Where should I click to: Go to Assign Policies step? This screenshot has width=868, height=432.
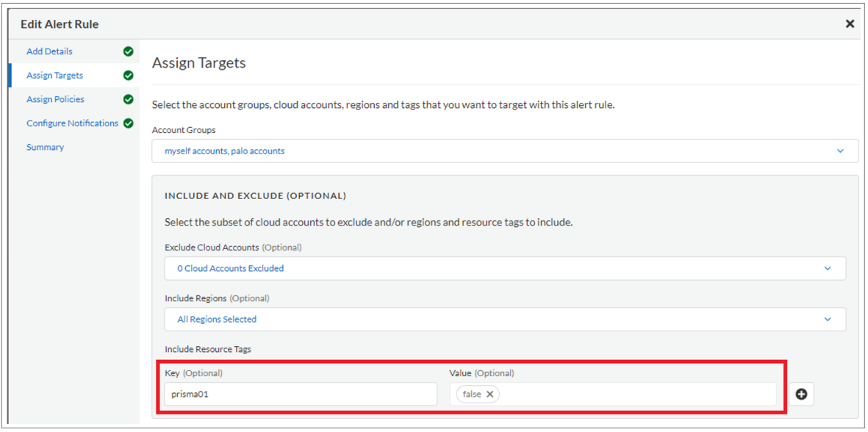point(55,99)
